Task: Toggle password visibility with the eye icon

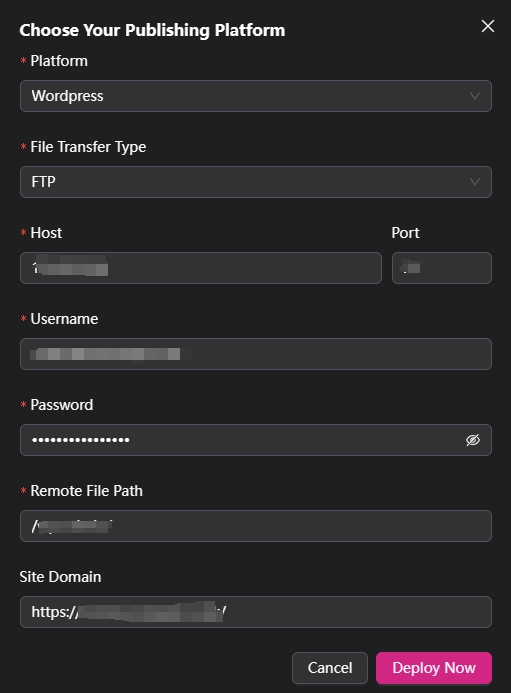Action: click(473, 440)
